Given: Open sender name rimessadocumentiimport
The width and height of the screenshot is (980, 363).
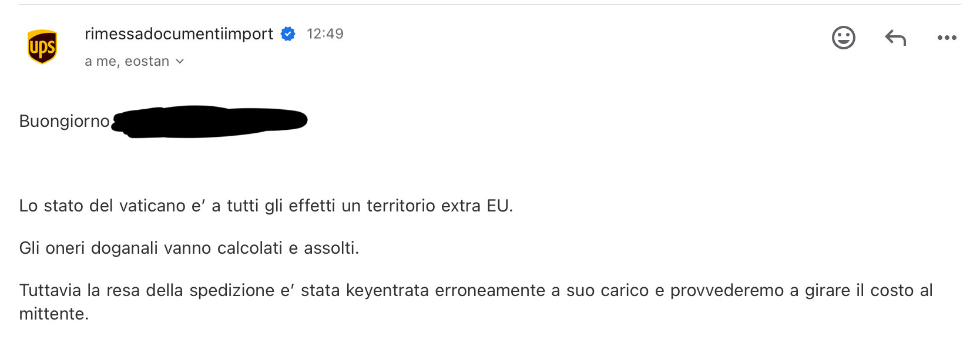Looking at the screenshot, I should [179, 34].
